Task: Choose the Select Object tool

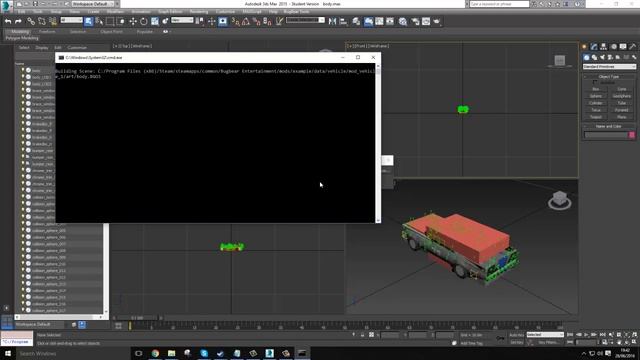Action: tap(89, 21)
